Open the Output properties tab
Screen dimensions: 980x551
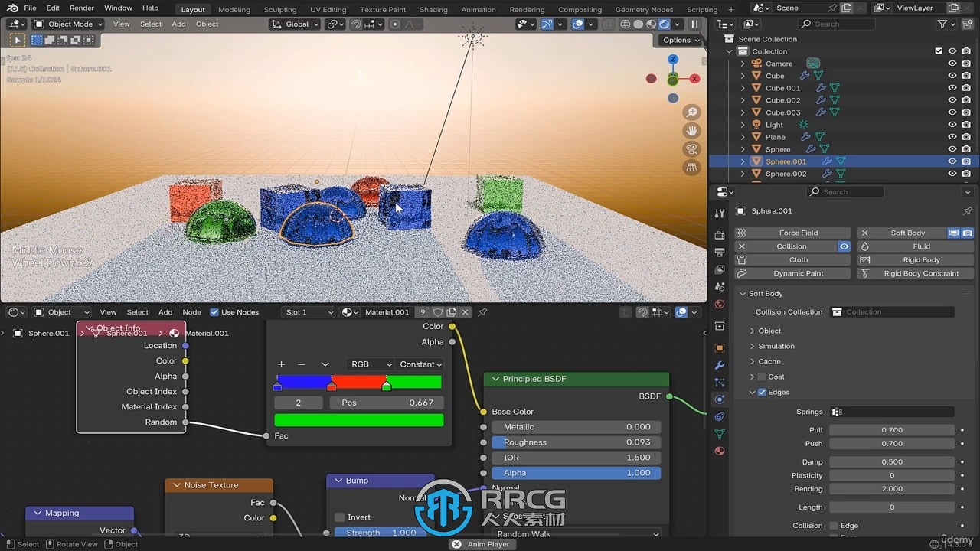click(719, 253)
